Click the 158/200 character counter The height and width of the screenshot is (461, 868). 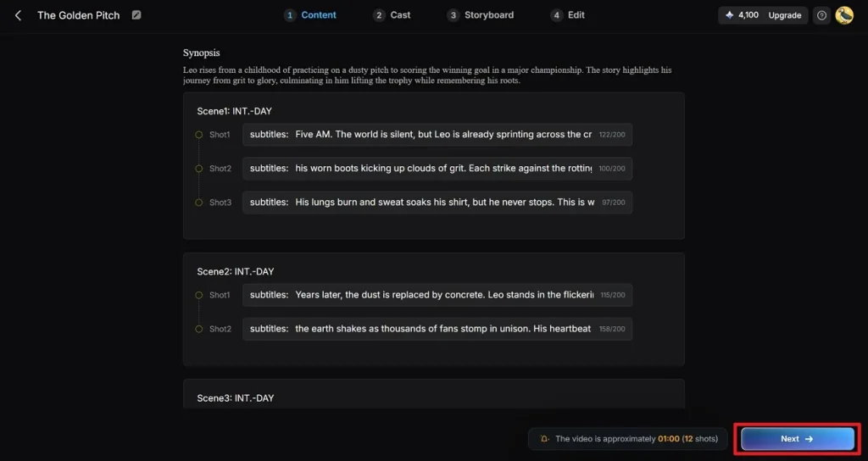click(x=612, y=329)
